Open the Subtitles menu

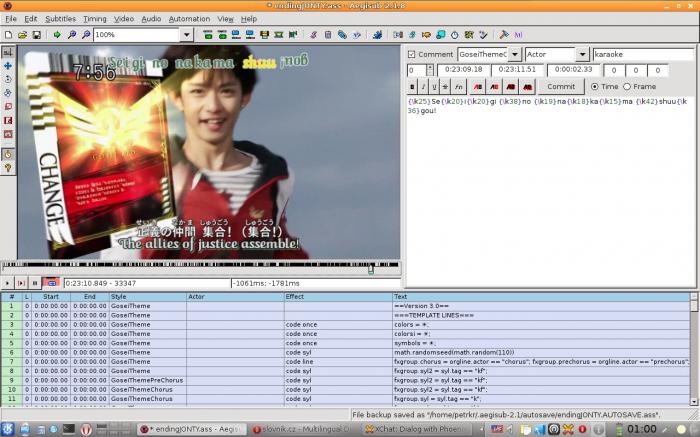pos(60,19)
